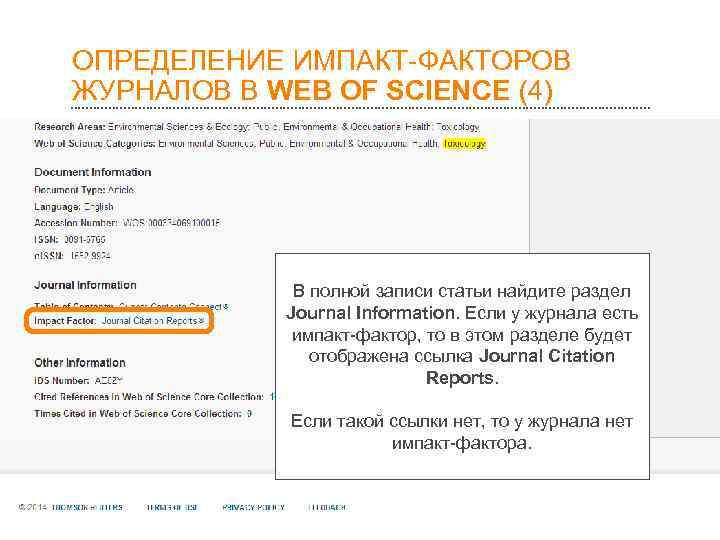This screenshot has width=720, height=540.
Task: Click the Language: English line
Action: pyautogui.click(x=74, y=207)
